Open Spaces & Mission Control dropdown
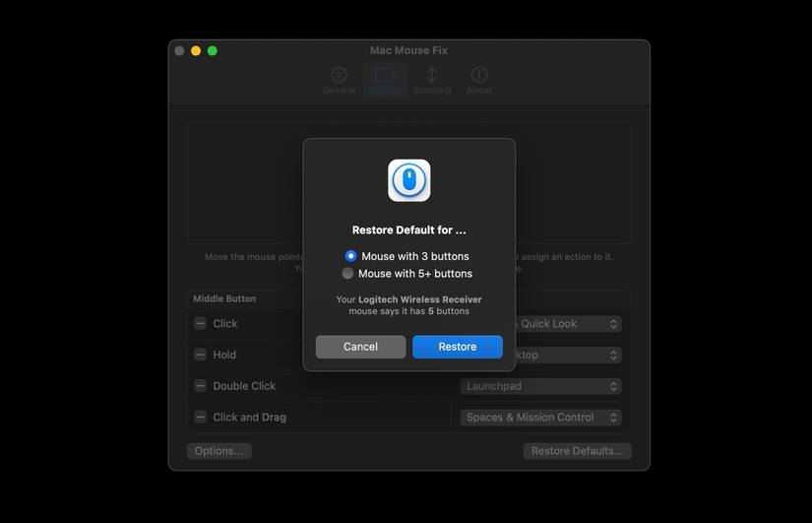Viewport: 812px width, 523px height. pyautogui.click(x=540, y=418)
